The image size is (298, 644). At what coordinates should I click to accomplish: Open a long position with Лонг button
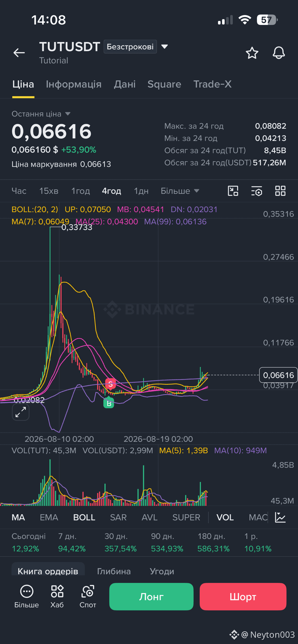pos(152,597)
